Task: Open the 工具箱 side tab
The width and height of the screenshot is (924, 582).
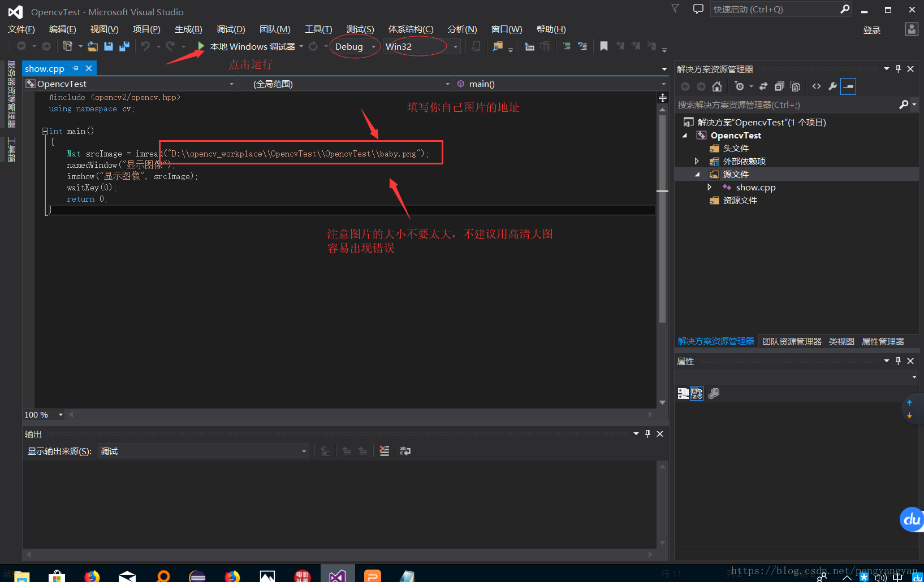Action: pos(11,149)
